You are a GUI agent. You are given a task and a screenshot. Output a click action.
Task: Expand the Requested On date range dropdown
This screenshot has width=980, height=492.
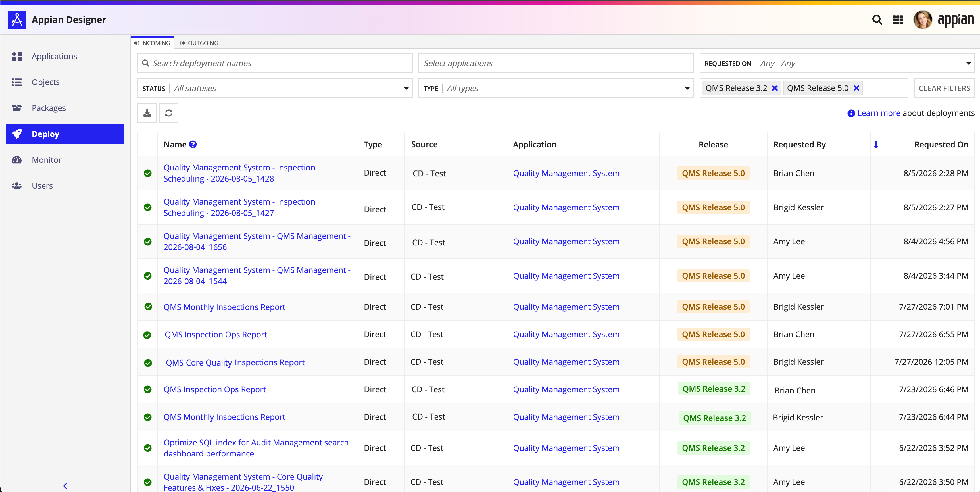pyautogui.click(x=837, y=63)
